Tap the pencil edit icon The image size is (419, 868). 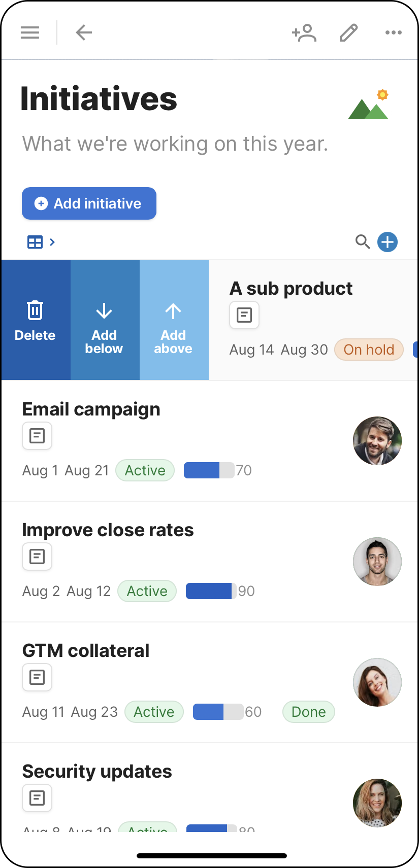(348, 32)
